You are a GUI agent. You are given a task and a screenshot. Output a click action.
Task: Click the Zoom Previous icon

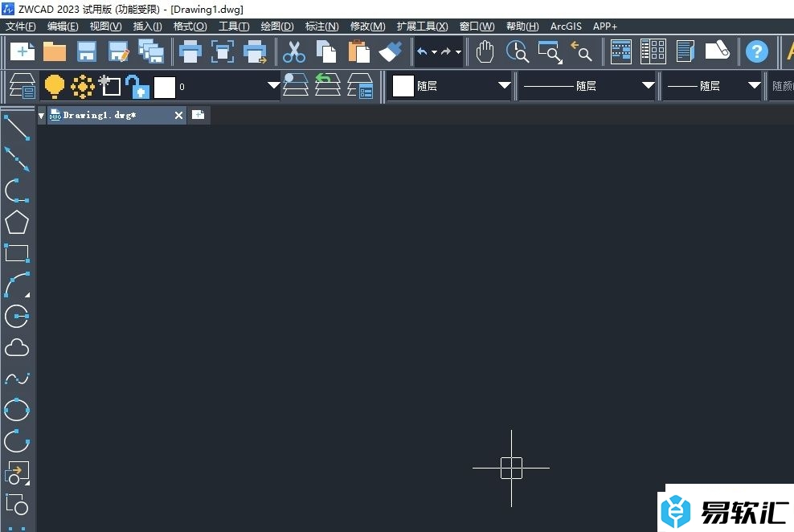pos(581,51)
